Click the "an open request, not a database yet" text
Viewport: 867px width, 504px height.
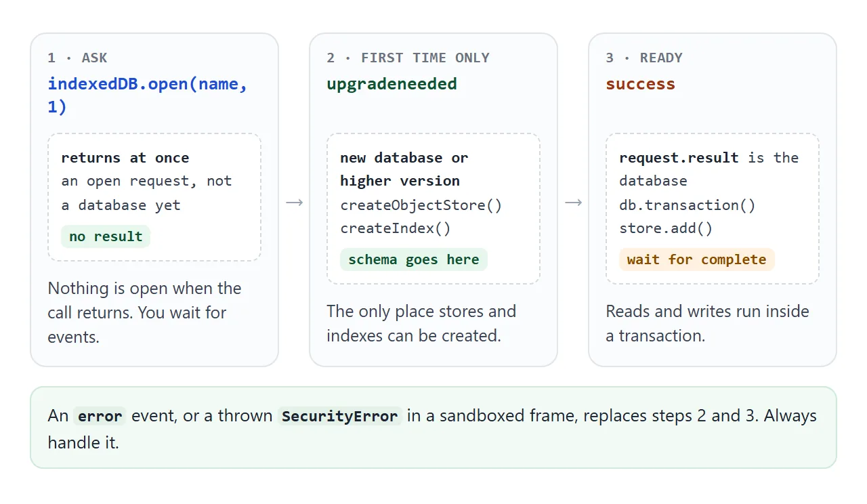(146, 193)
